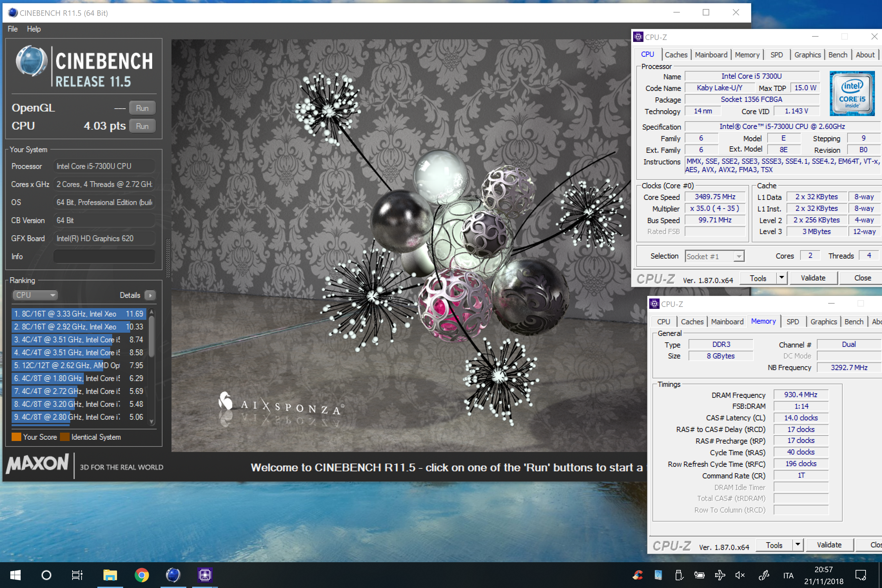Image resolution: width=882 pixels, height=588 pixels.
Task: Click the lower CPU-Z title bar icon
Action: tap(654, 304)
